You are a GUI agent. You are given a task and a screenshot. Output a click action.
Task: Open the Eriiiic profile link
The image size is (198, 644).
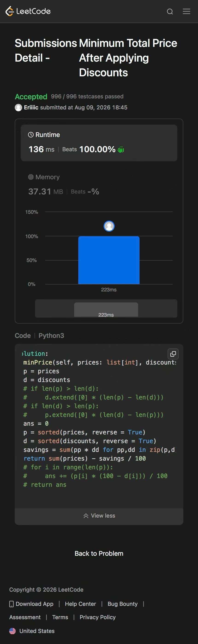tap(31, 108)
